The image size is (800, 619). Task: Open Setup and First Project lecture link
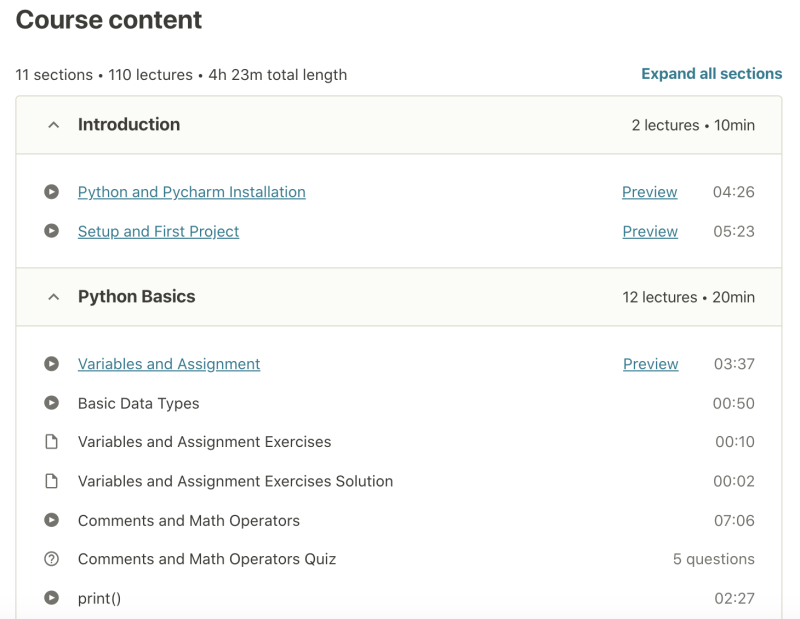pos(158,231)
